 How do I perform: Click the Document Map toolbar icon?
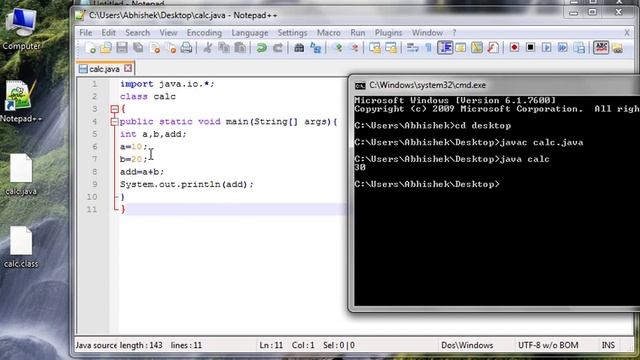point(477,48)
